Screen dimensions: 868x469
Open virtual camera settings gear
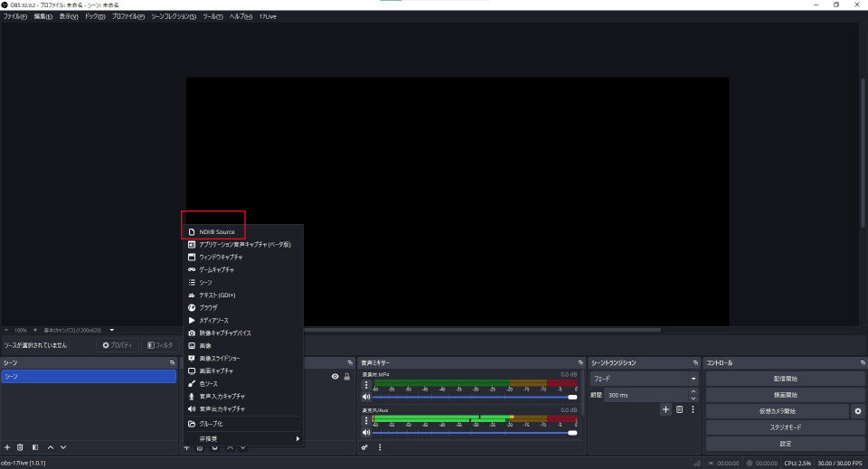pyautogui.click(x=858, y=411)
